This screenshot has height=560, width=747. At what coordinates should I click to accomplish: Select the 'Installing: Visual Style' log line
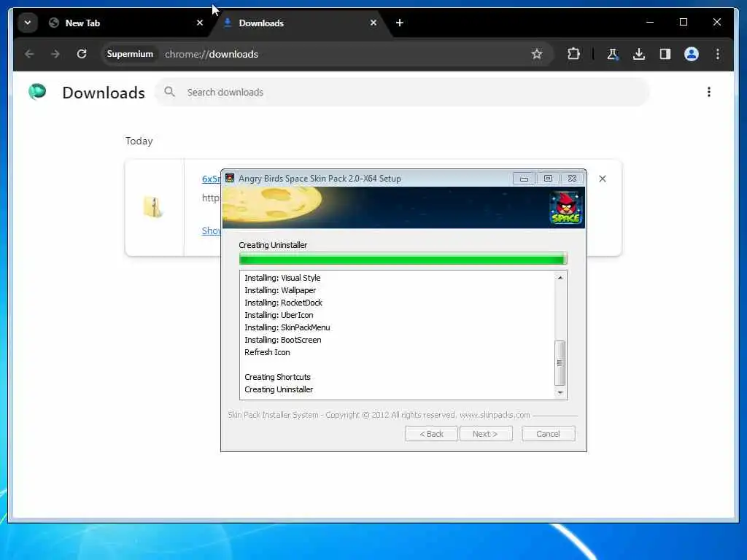[282, 278]
